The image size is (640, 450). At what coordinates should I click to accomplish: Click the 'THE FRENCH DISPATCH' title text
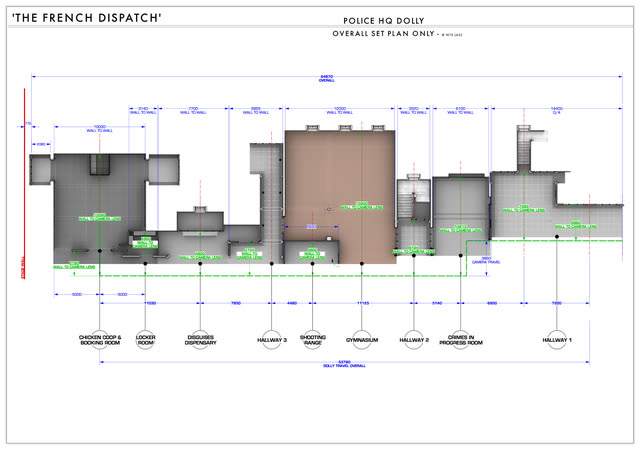coord(87,18)
